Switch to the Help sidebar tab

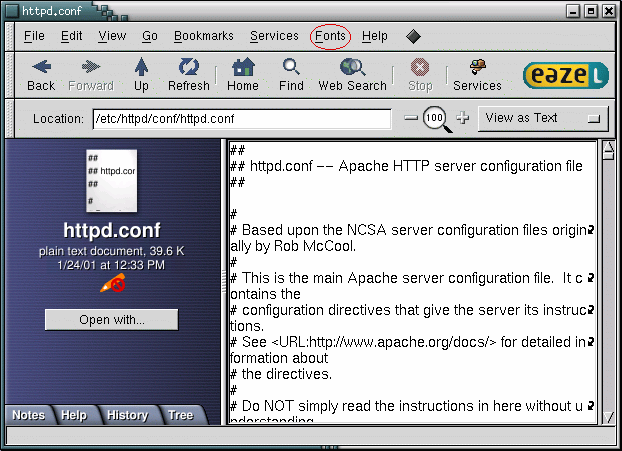tap(74, 415)
